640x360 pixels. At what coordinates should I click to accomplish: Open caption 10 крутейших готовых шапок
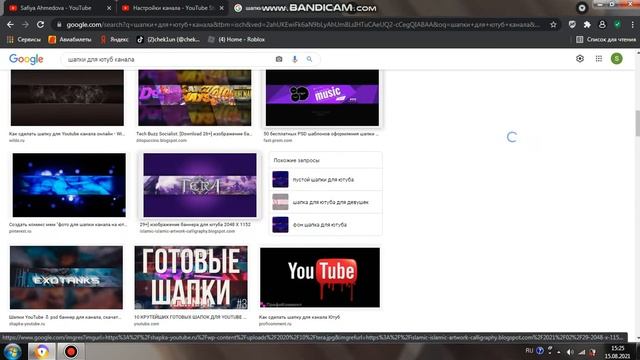pos(190,317)
